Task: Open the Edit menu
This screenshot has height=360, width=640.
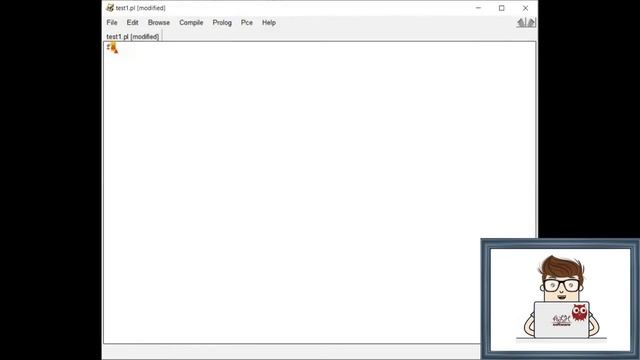Action: [x=132, y=23]
